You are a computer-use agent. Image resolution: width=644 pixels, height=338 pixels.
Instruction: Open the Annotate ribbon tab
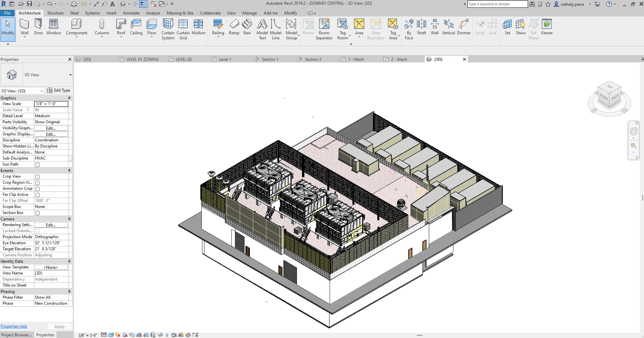[131, 13]
